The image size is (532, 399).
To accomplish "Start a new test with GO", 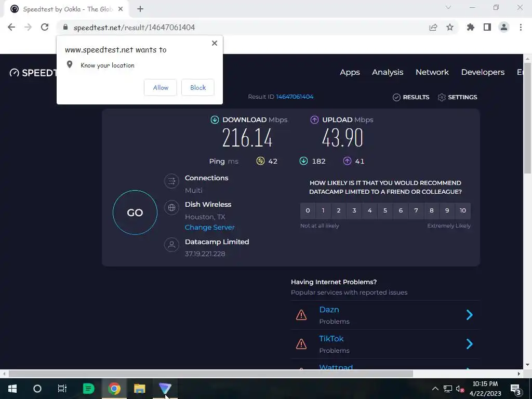I will point(135,212).
